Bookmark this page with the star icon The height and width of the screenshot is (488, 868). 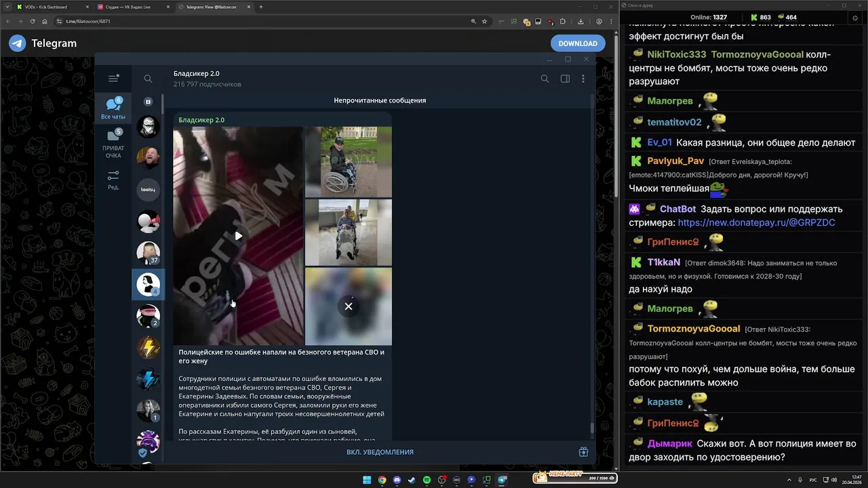coord(484,21)
